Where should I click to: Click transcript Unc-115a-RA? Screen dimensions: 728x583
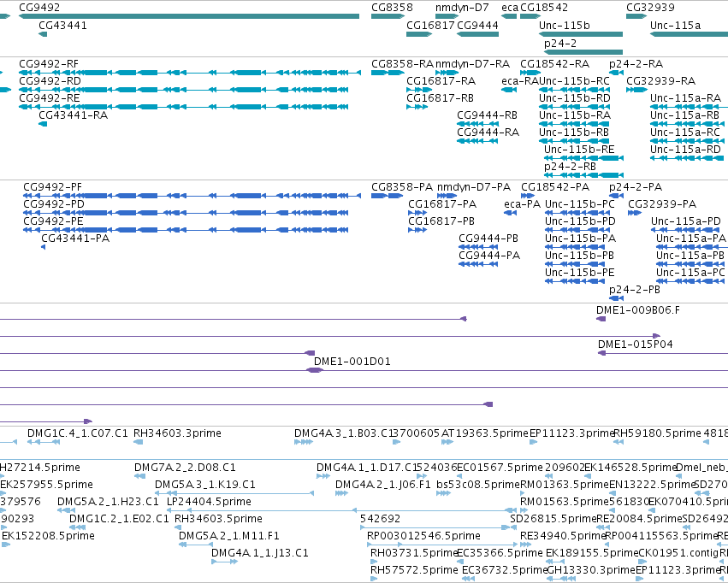click(686, 98)
